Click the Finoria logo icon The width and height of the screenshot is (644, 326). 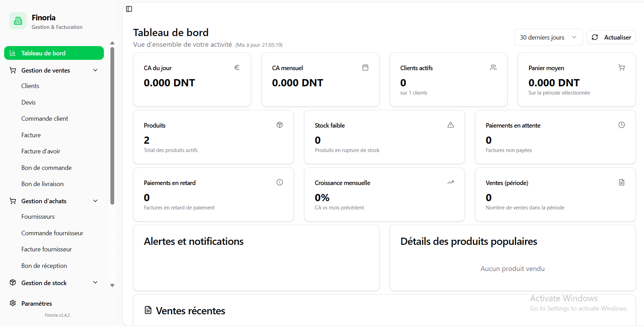tap(18, 21)
